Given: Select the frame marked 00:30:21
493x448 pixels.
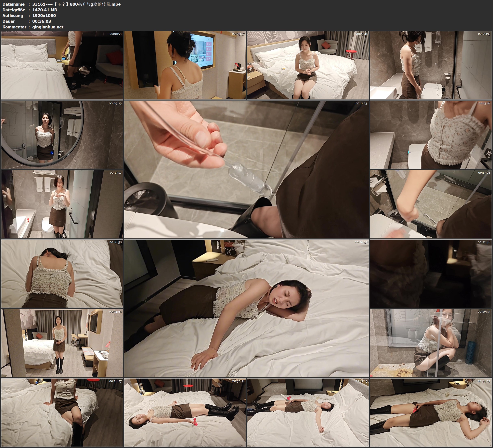Looking at the screenshot, I should point(185,412).
